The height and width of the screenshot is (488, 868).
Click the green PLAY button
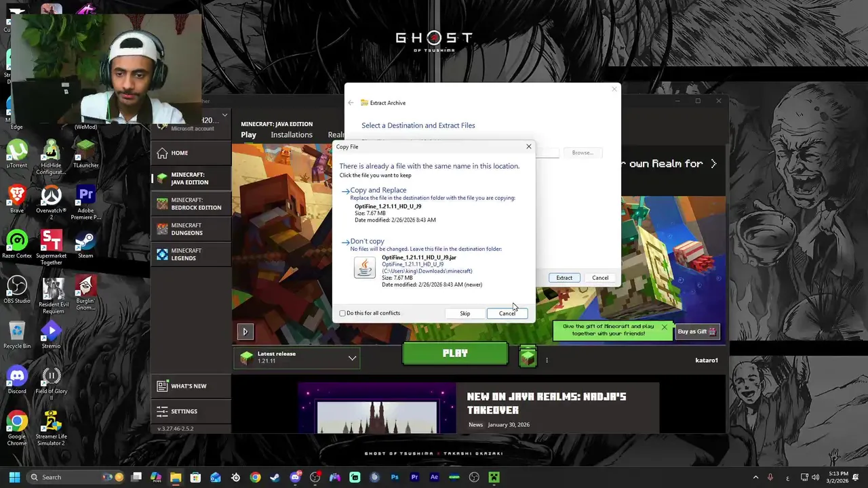[455, 353]
